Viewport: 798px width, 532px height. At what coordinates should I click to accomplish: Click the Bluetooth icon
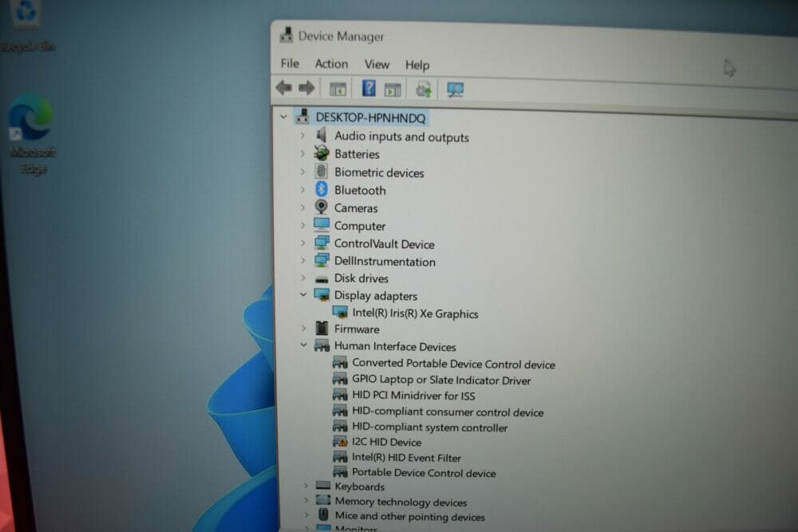pos(321,189)
